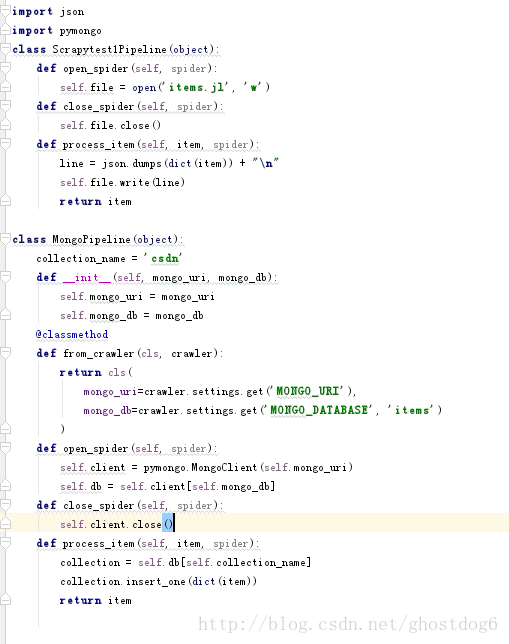509x644 pixels.
Task: Click fold end marker beside self.mongo_db = mongo_db
Action: (5, 315)
